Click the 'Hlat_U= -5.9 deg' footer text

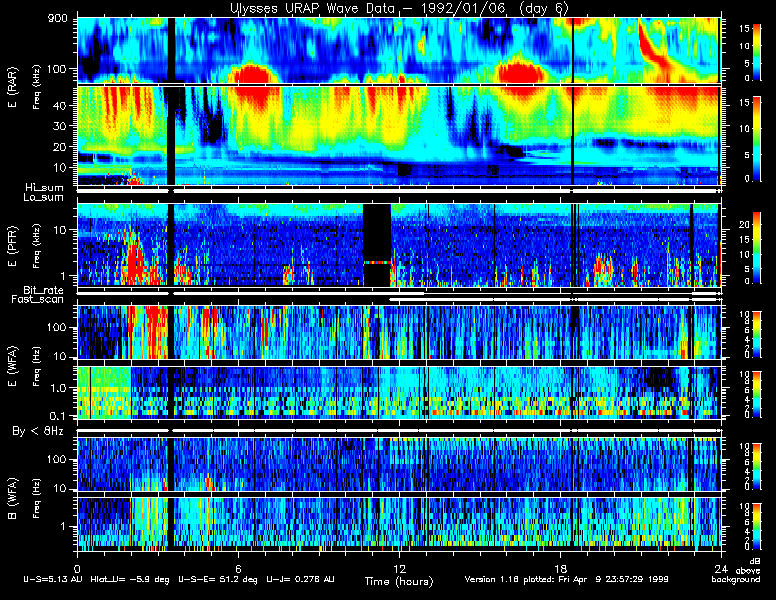(130, 579)
